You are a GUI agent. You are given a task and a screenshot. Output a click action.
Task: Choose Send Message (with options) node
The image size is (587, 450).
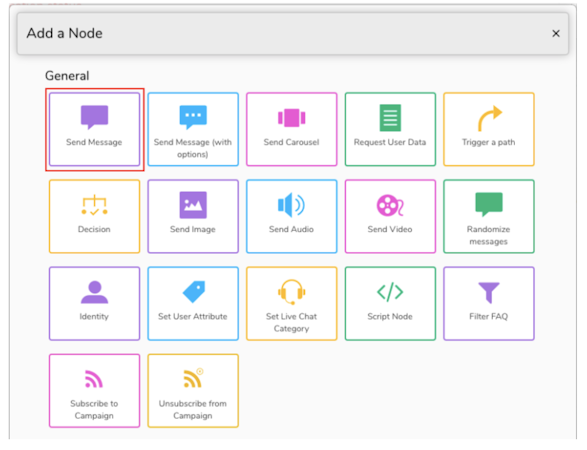coord(193,129)
